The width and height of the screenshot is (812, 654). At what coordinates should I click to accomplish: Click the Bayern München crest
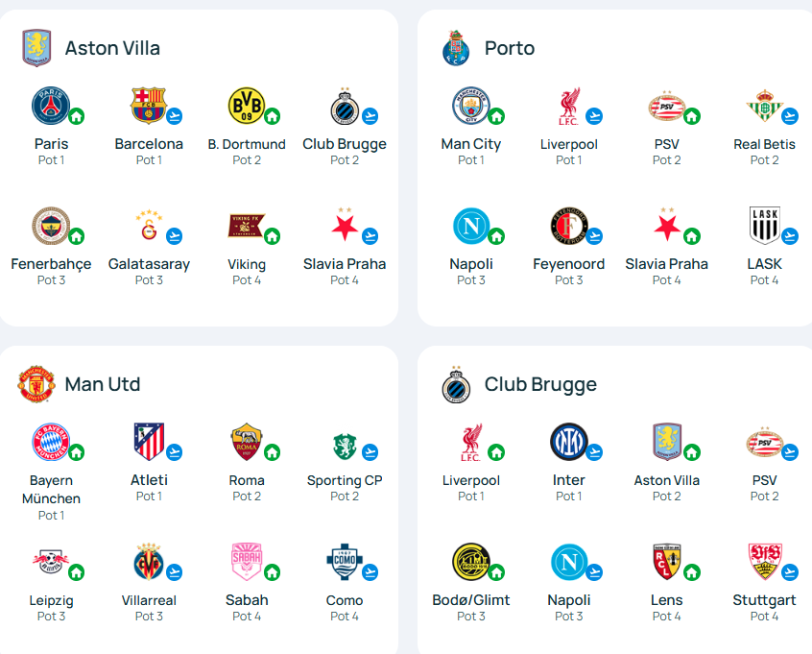(x=51, y=442)
